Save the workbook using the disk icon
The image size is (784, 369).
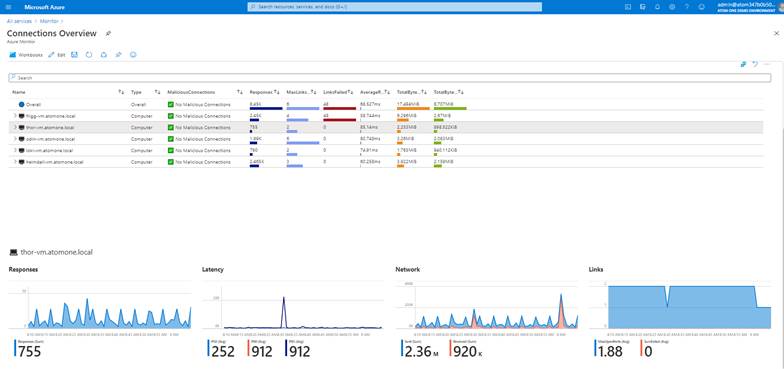click(74, 54)
